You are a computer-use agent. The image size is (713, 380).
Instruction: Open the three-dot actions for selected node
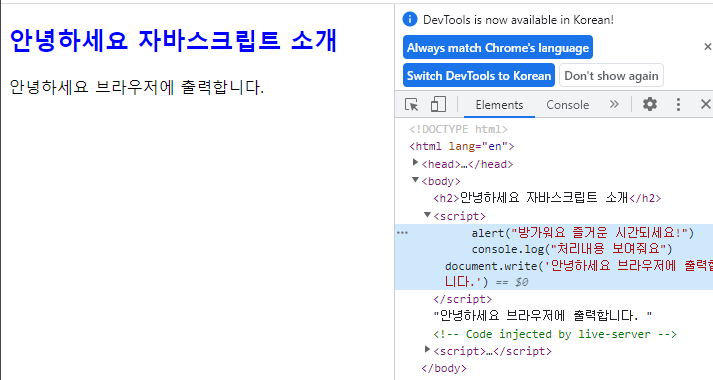402,233
